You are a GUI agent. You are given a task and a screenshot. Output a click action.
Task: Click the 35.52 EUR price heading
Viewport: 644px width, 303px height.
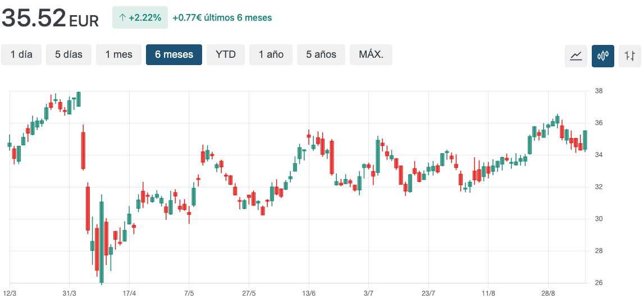pyautogui.click(x=50, y=19)
